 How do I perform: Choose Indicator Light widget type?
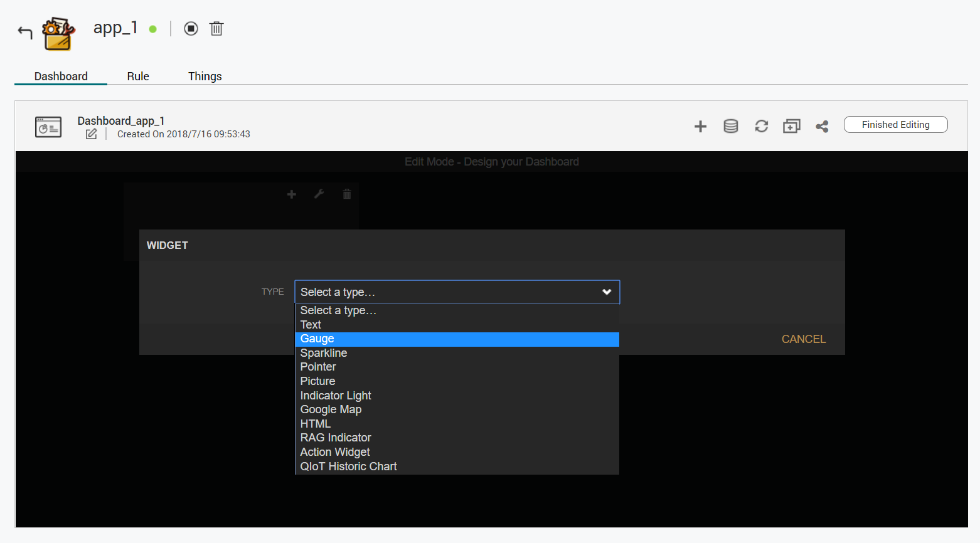coord(336,396)
